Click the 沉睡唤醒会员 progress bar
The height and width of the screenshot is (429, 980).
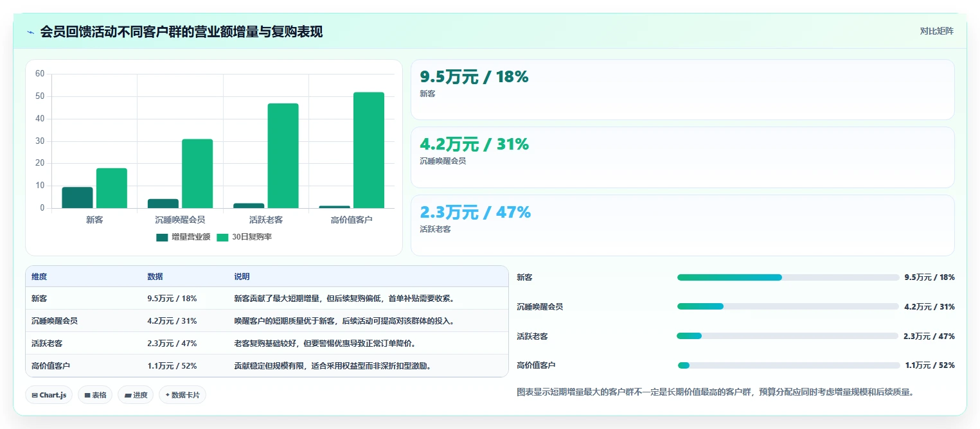point(788,306)
